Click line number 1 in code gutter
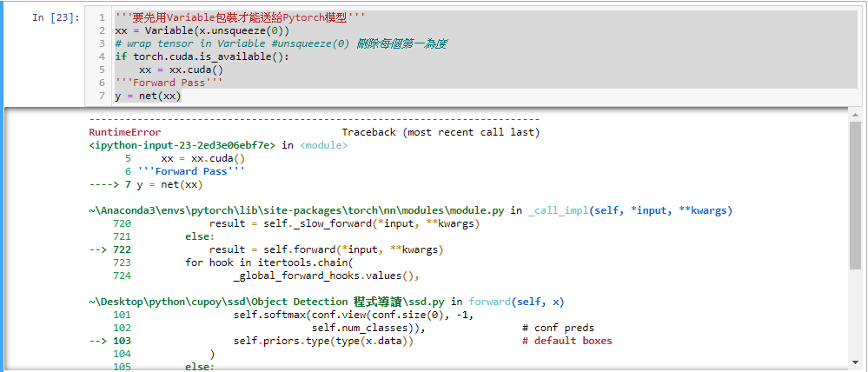 [x=102, y=17]
